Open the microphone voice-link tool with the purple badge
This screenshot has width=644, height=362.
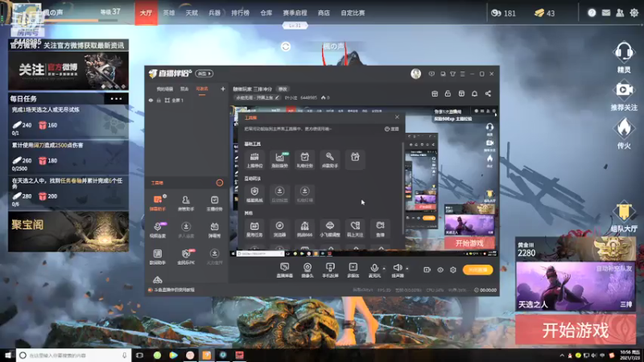point(157,229)
